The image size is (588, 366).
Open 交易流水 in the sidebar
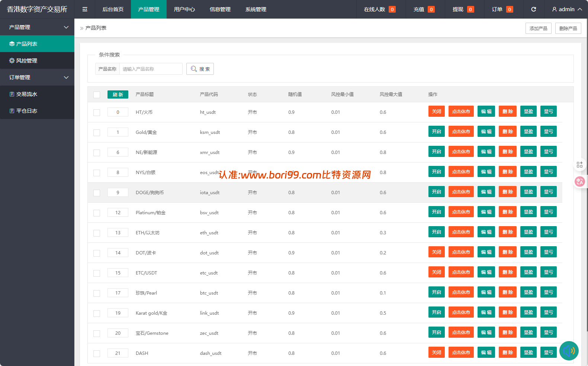37,94
